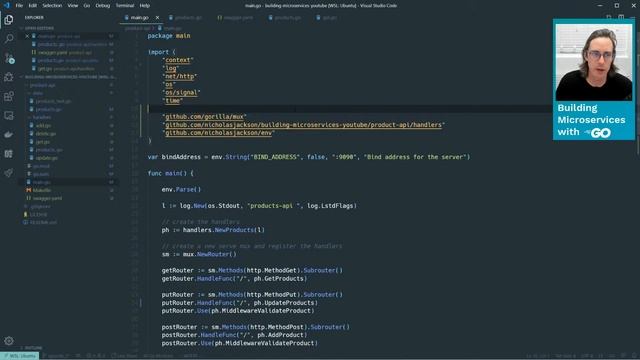Collapse the product-api folder in tree
The height and width of the screenshot is (360, 640).
pyautogui.click(x=42, y=85)
